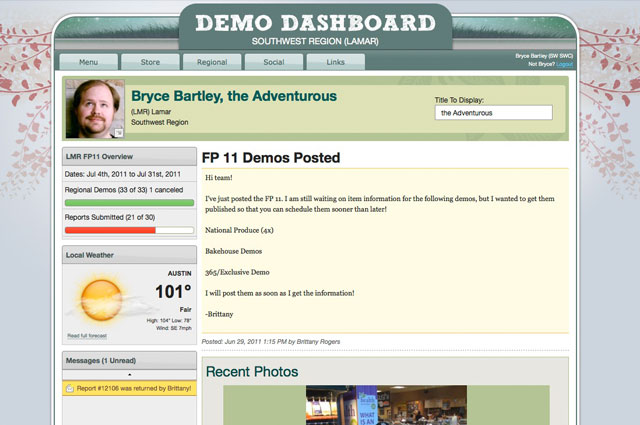This screenshot has width=640, height=425.
Task: Click the Regional Demos (33 of 33) text
Action: (x=124, y=190)
